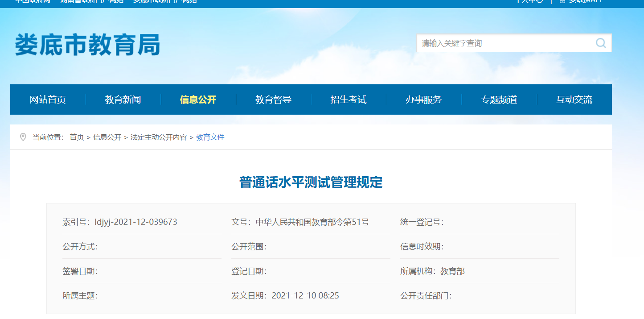The image size is (644, 319).
Task: Open the 互动交流 navigation item
Action: 574,99
